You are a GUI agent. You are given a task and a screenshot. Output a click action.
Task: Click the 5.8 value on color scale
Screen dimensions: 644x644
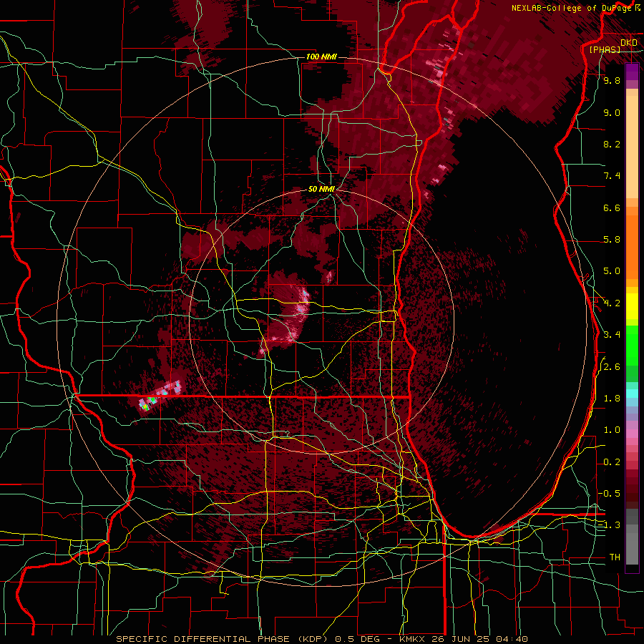pyautogui.click(x=612, y=240)
